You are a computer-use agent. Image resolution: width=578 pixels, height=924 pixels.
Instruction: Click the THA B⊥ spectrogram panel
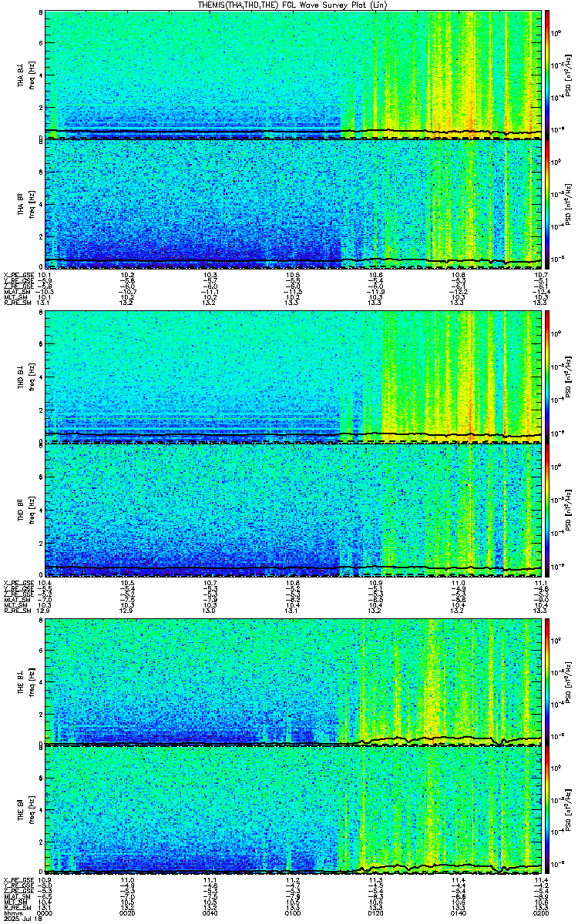tap(293, 75)
